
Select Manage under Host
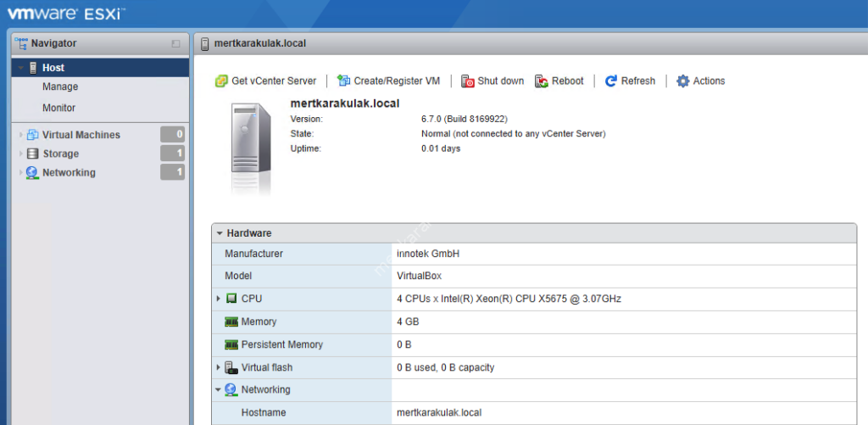tap(60, 87)
